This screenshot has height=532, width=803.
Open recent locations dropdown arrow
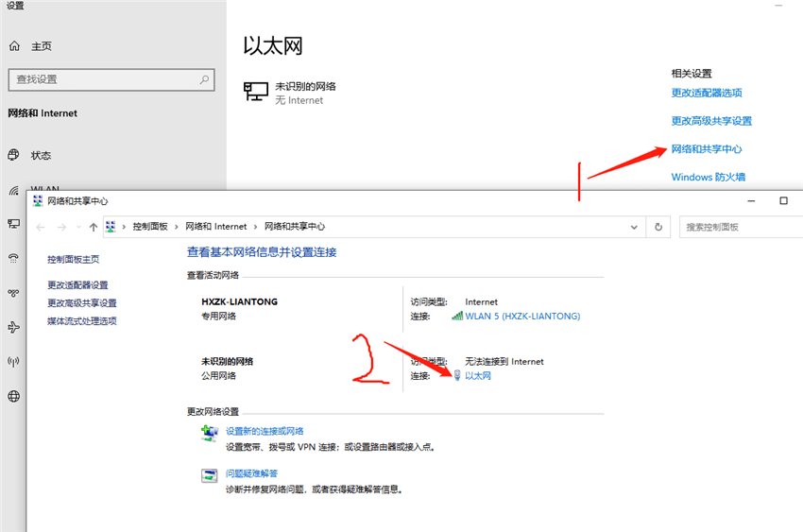78,227
